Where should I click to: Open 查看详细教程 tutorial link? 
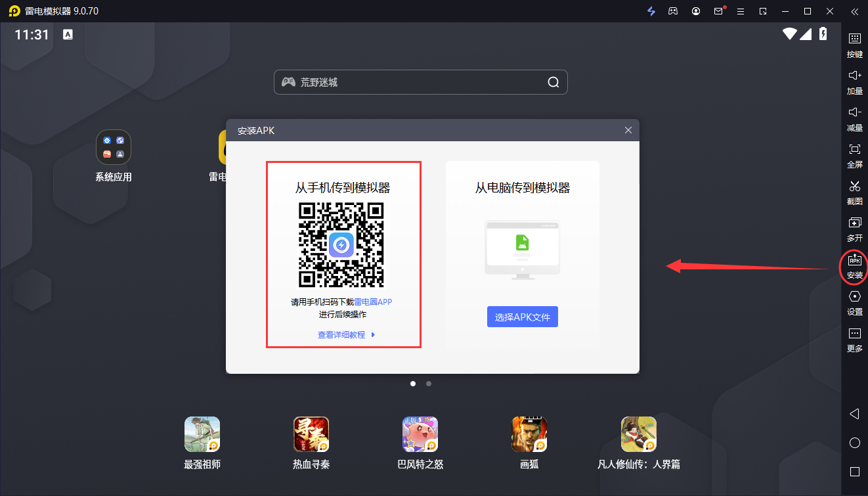click(346, 334)
